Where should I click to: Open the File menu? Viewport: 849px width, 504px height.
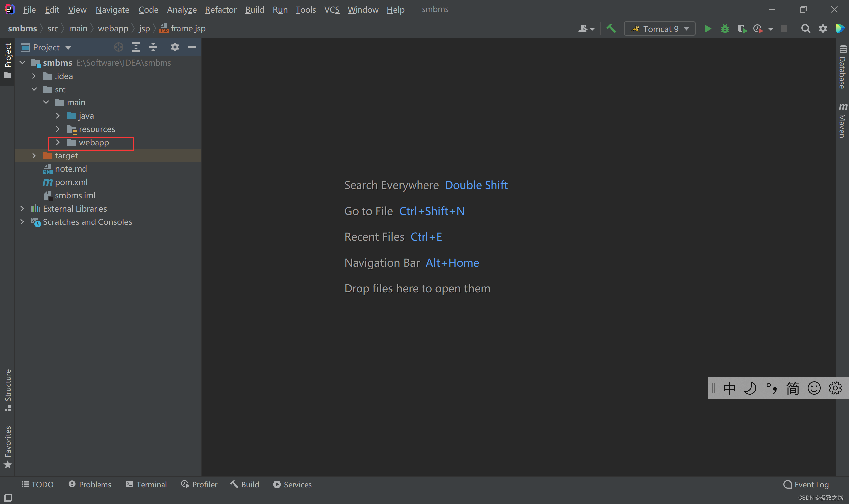pos(29,10)
